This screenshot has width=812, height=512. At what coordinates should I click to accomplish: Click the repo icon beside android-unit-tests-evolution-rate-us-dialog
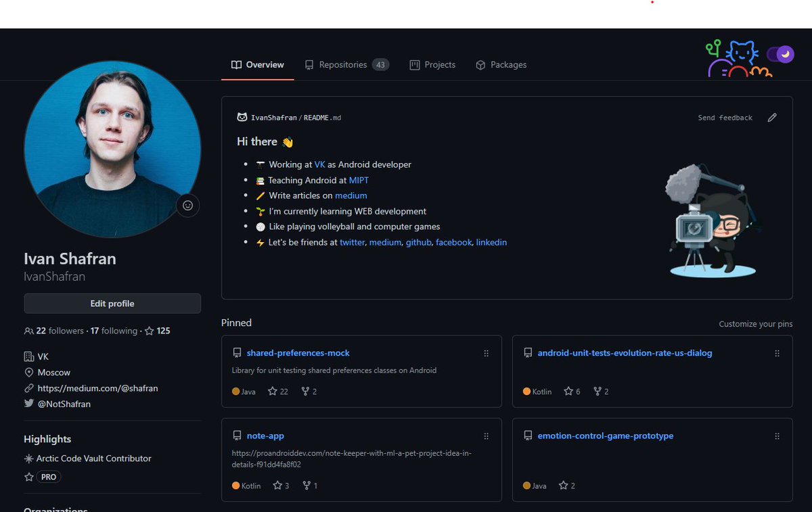click(528, 353)
